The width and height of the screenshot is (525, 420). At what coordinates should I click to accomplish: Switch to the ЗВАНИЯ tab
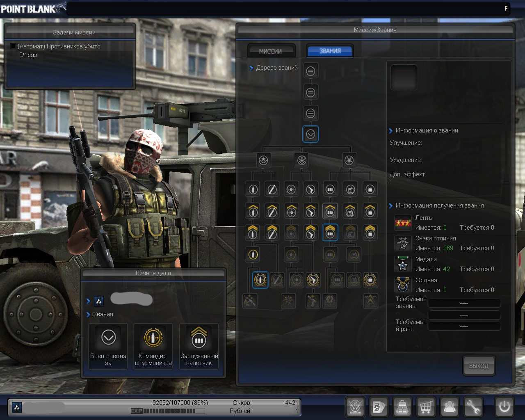(x=330, y=51)
